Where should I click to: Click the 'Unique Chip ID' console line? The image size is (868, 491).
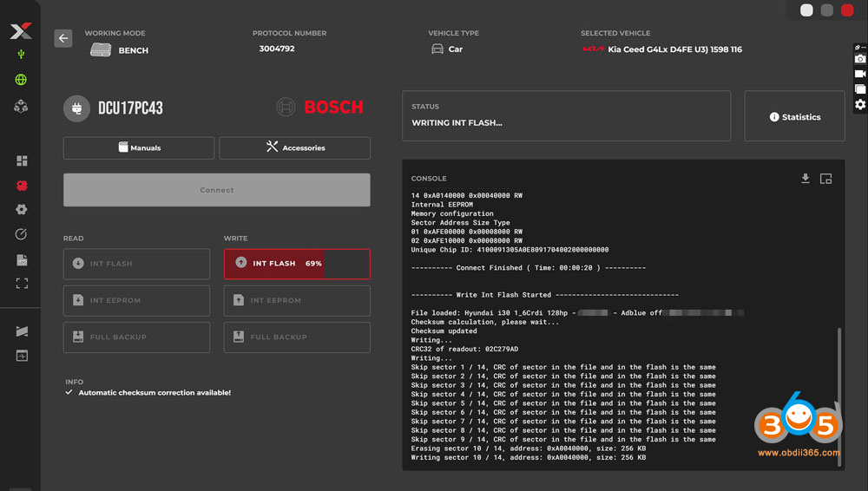pos(510,250)
